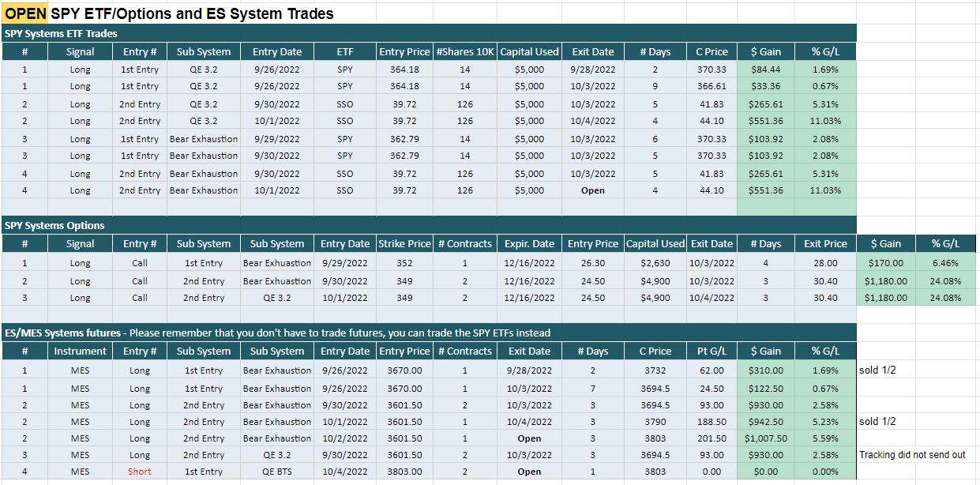Select the title cell 'OPEN SPY ETF/Options and ES System Trades'

pyautogui.click(x=170, y=13)
